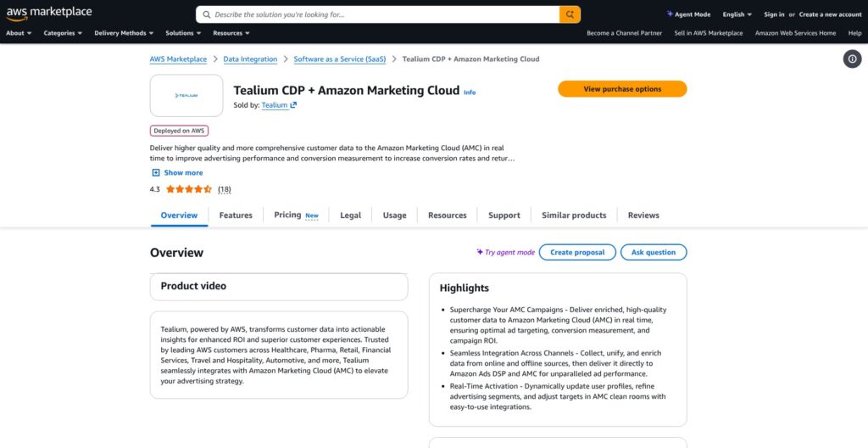This screenshot has height=448, width=868.
Task: Expand the Solutions menu
Action: [183, 33]
